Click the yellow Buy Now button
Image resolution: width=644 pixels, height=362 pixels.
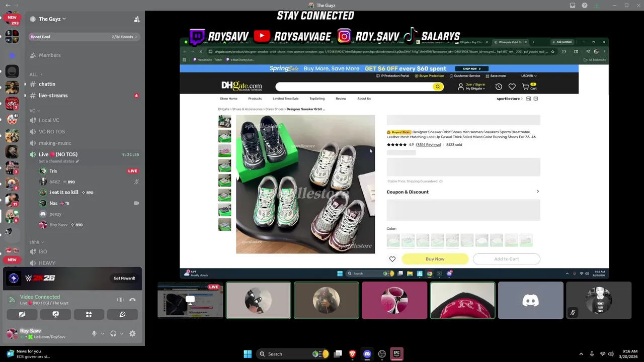click(x=435, y=259)
